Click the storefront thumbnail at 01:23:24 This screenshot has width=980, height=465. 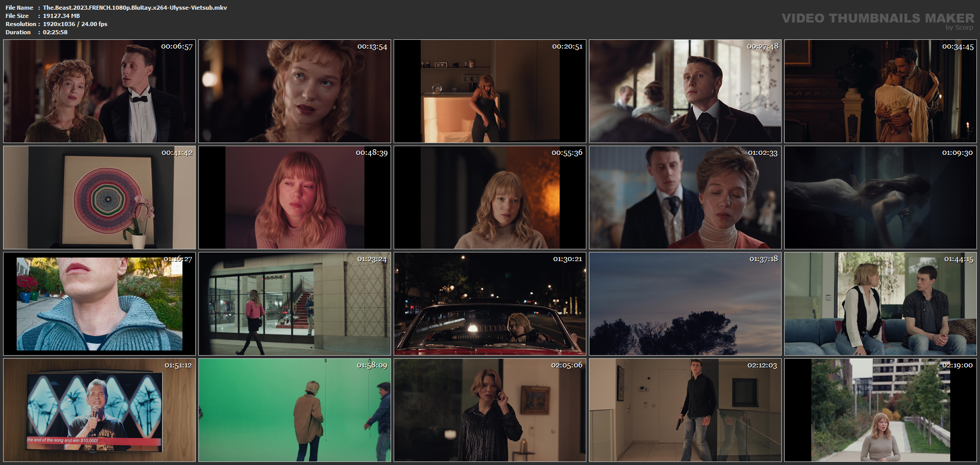[294, 304]
